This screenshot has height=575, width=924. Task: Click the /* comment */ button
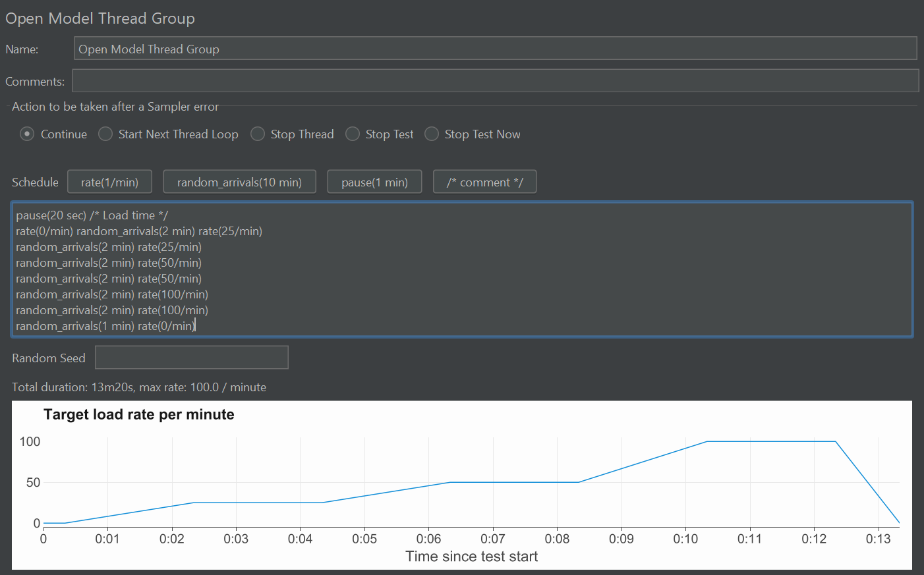(x=484, y=182)
